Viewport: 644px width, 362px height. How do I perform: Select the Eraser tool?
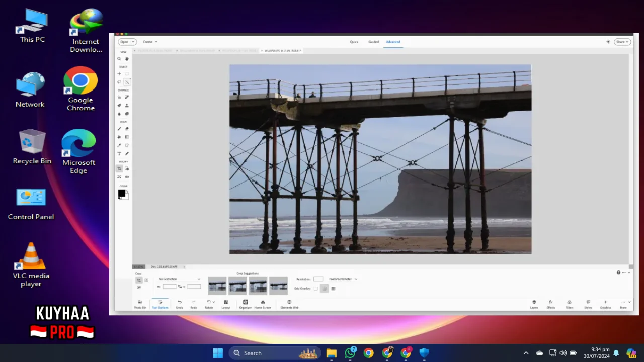pos(127,129)
